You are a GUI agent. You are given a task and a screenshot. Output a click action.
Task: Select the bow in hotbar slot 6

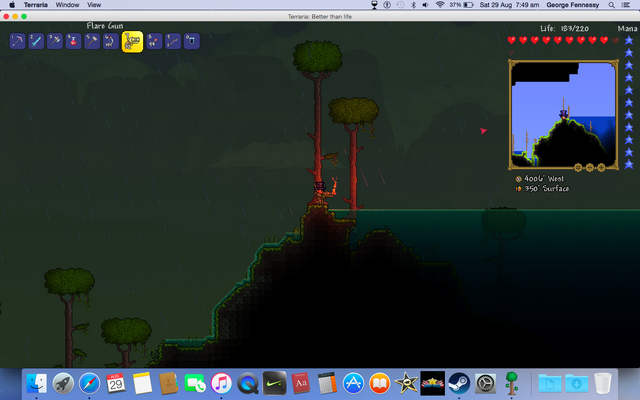[x=111, y=41]
